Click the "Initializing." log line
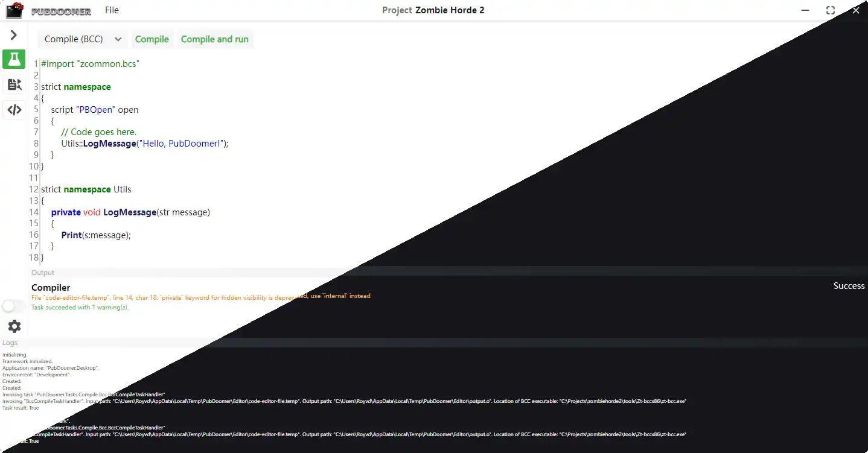This screenshot has height=453, width=868. point(14,355)
